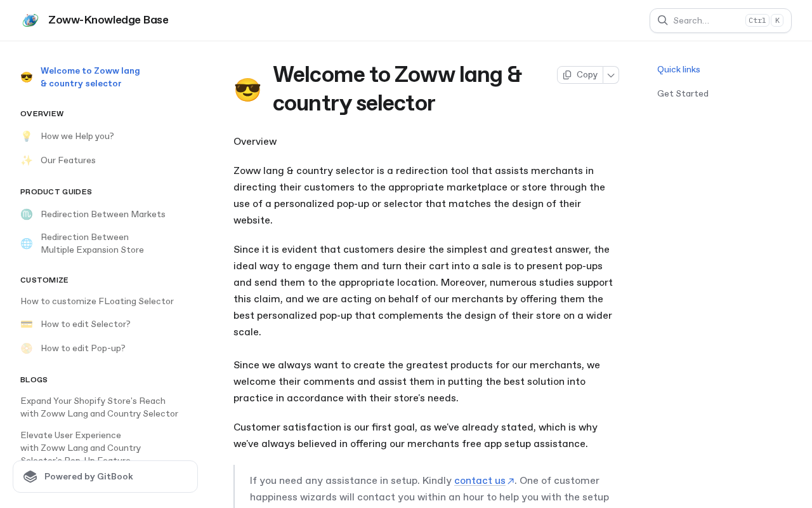Open the Our Features page
812x508 pixels.
68,161
